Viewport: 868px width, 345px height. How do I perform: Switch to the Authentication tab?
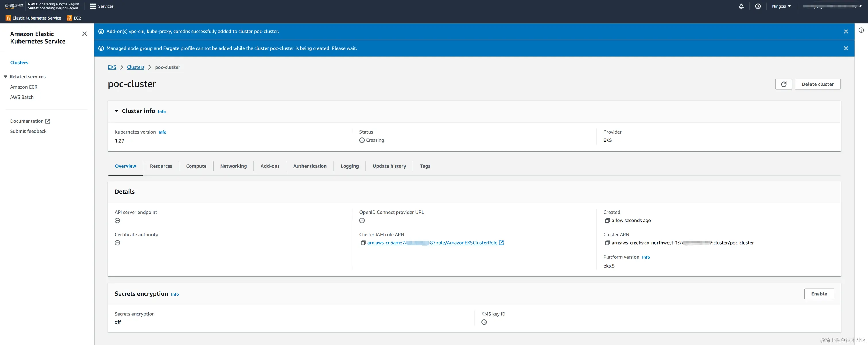click(x=310, y=166)
